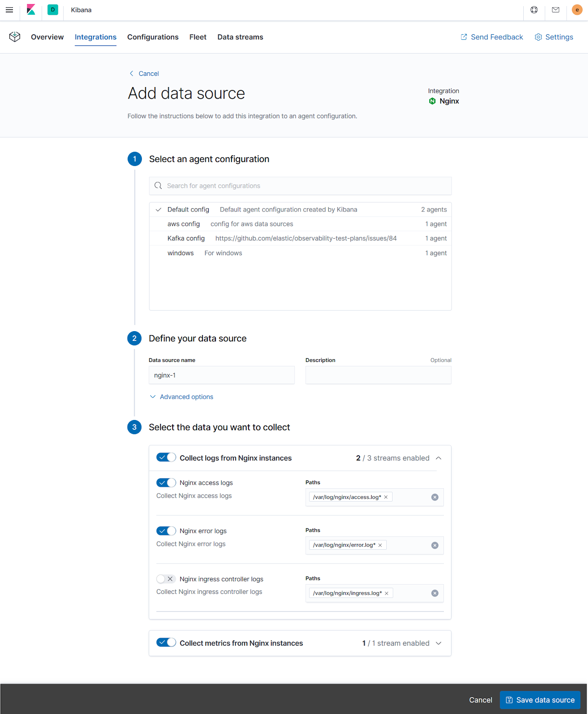This screenshot has width=588, height=714.
Task: Disable the Nginx access logs toggle
Action: pos(166,482)
